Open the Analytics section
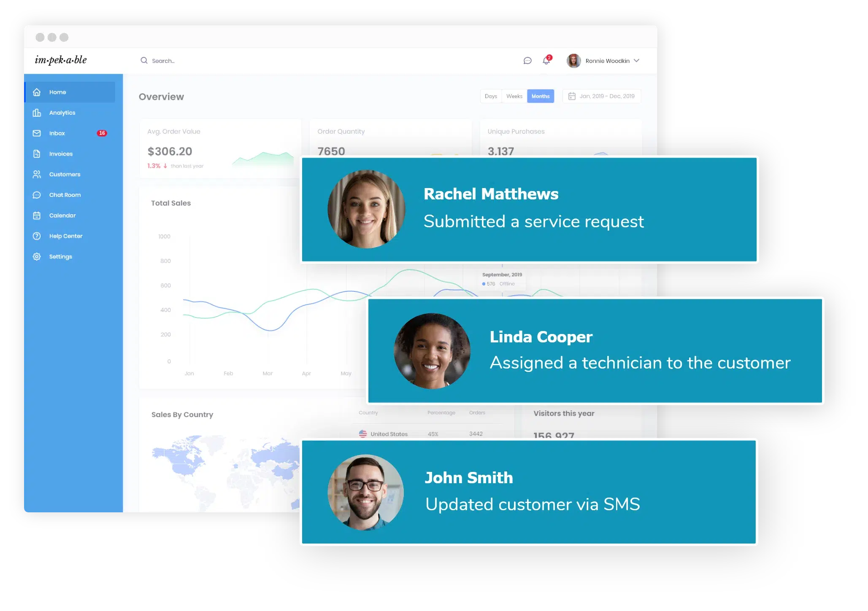This screenshot has height=611, width=868. (62, 113)
